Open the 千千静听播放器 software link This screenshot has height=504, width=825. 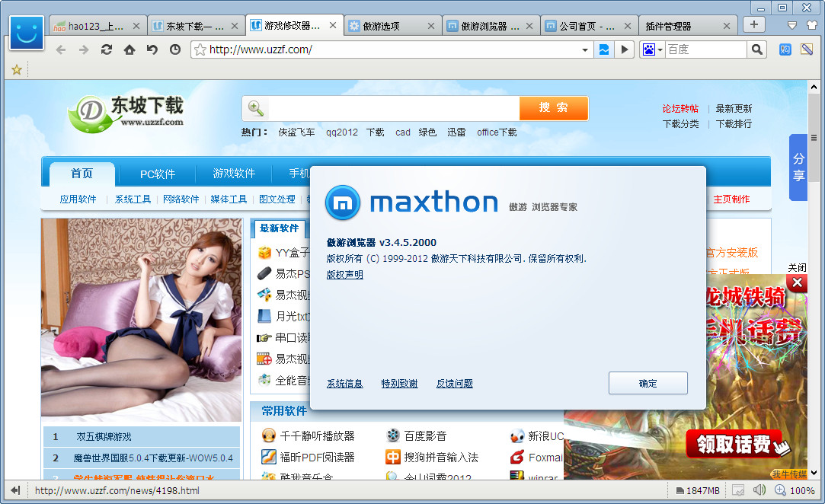(317, 435)
